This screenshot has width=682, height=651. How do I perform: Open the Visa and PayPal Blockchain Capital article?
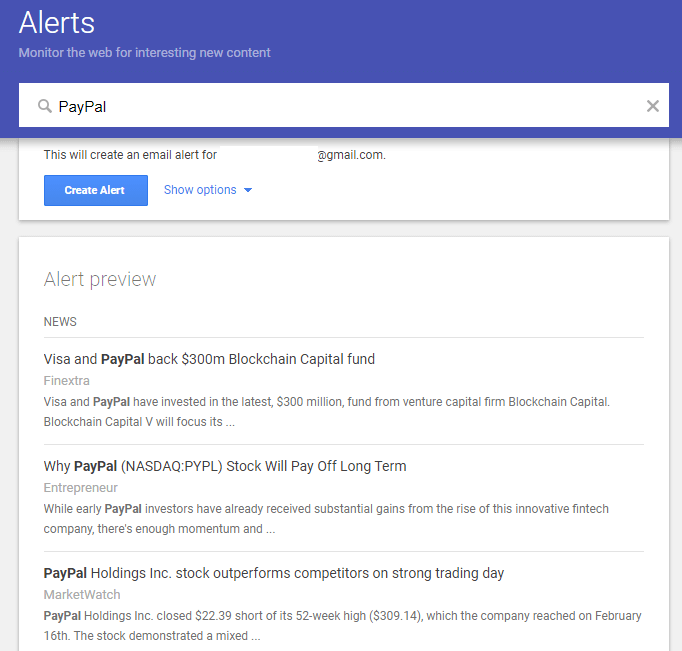tap(209, 359)
